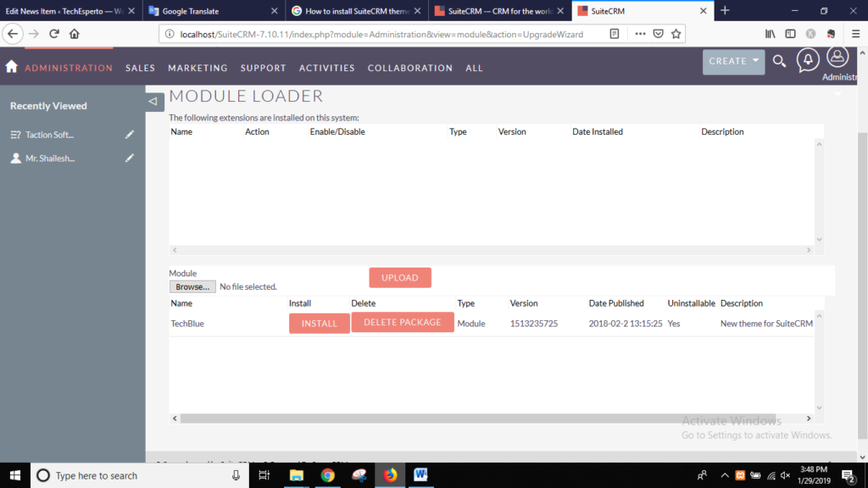This screenshot has height=488, width=868.
Task: Collapse the sidebar with the triangle toggle
Action: tap(153, 102)
